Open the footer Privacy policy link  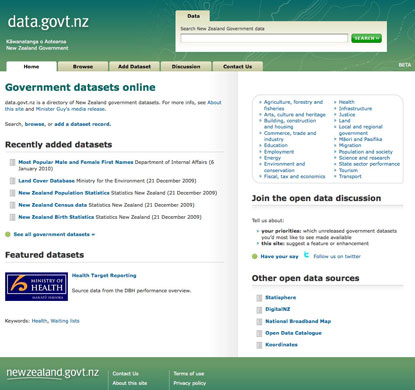189,383
